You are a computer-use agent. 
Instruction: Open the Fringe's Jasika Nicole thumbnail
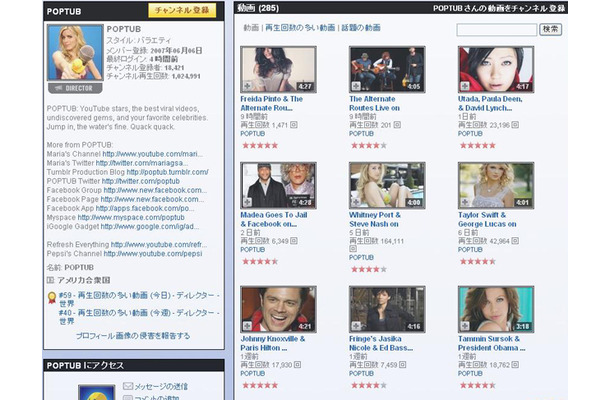point(387,309)
